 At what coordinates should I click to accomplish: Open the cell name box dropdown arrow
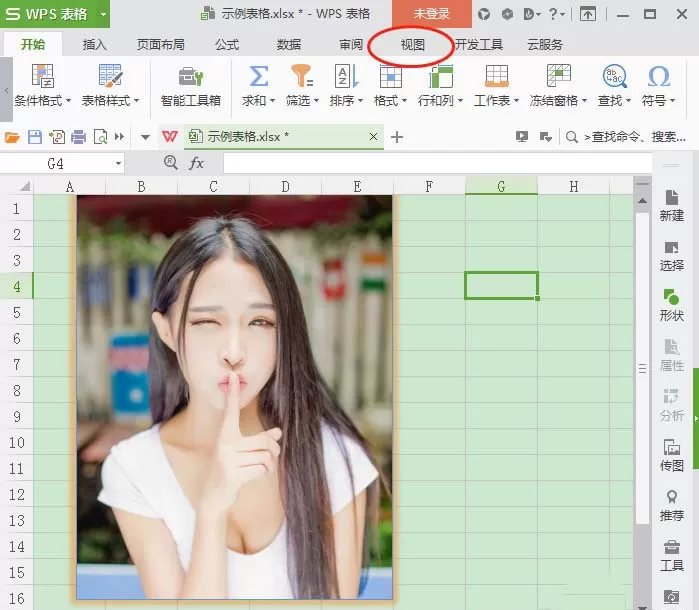(118, 164)
